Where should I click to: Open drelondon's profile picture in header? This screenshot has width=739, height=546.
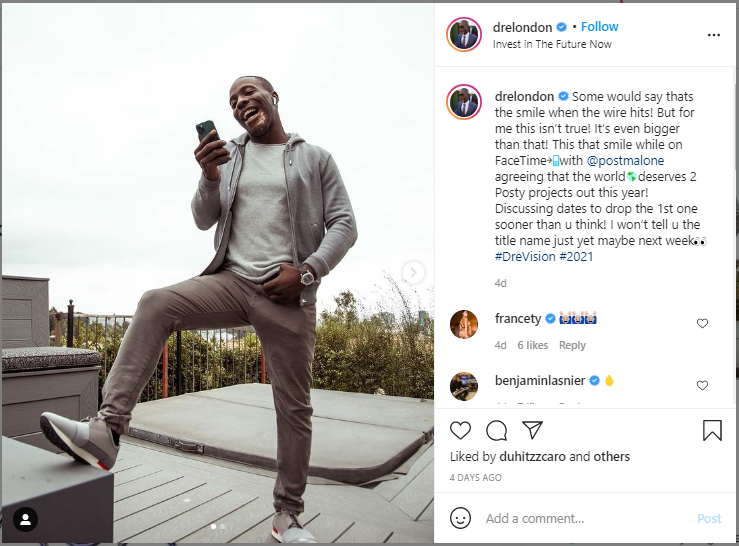pos(463,35)
